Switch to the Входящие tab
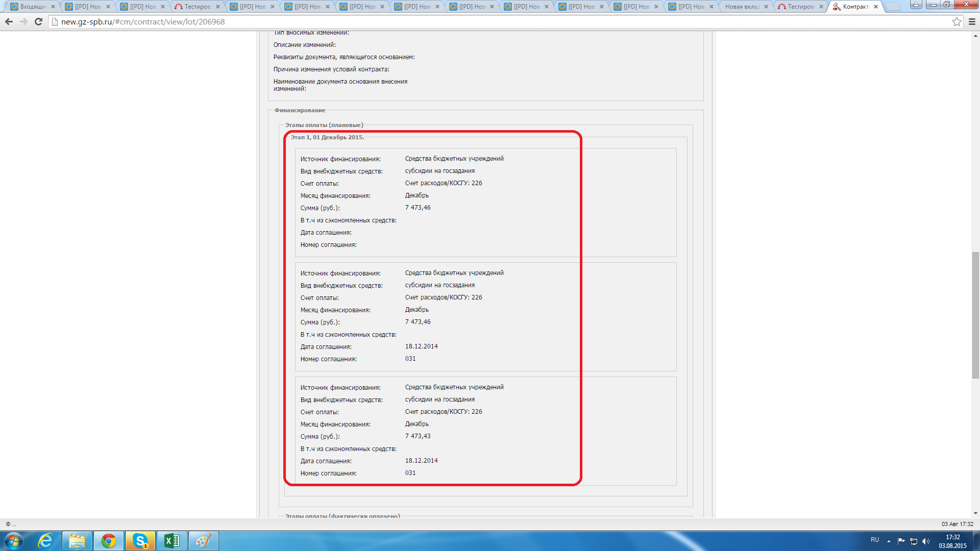 (x=32, y=7)
